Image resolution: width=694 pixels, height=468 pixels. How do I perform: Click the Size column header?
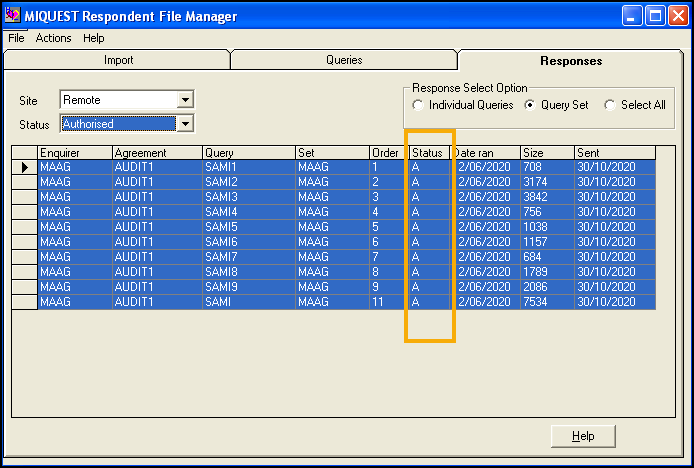click(546, 152)
